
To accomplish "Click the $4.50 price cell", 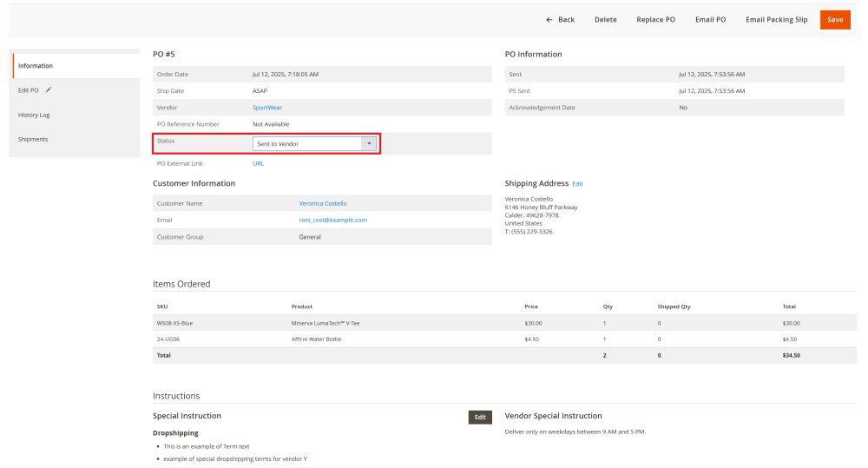I will [531, 339].
